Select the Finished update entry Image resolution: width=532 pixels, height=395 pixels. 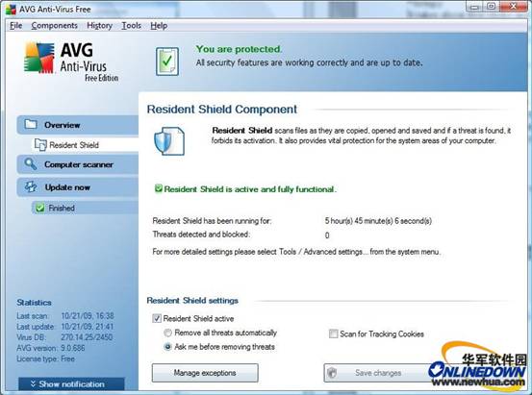(x=85, y=208)
